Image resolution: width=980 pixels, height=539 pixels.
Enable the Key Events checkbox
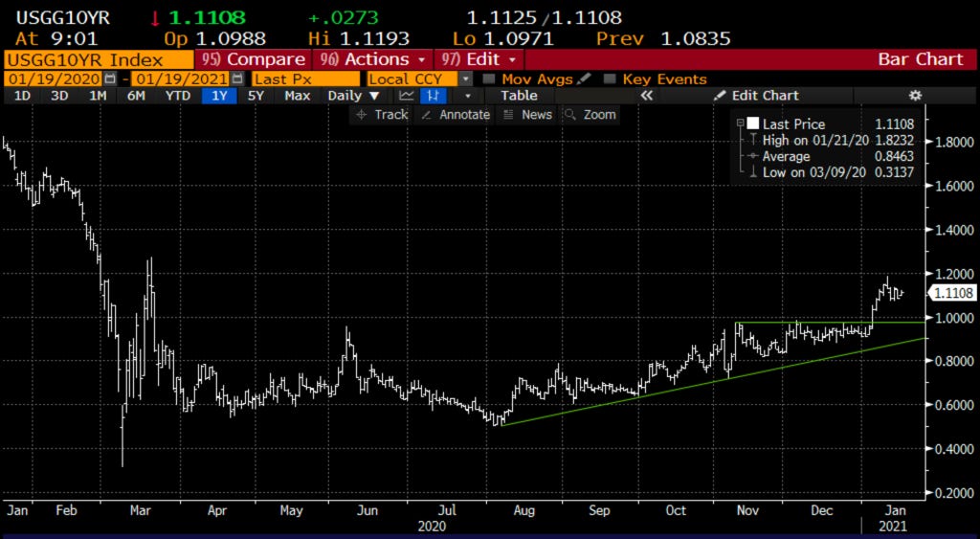610,79
